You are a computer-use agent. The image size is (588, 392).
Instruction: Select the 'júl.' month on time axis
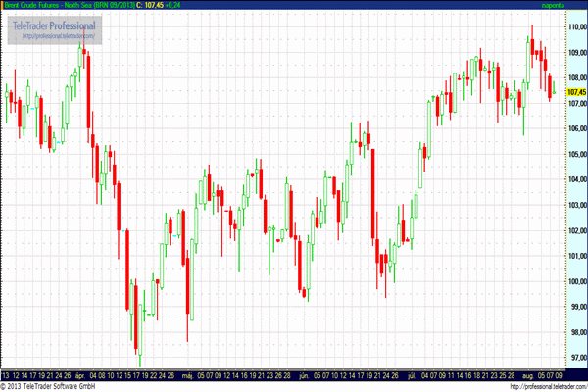tap(412, 374)
